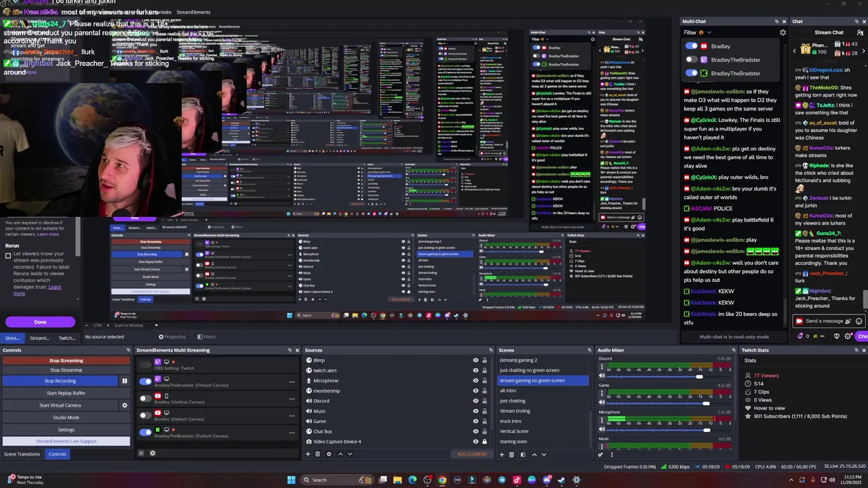This screenshot has width=868, height=488.
Task: Disable BradleyTheBradster Twitch Default Canvas stream toggle
Action: click(145, 381)
